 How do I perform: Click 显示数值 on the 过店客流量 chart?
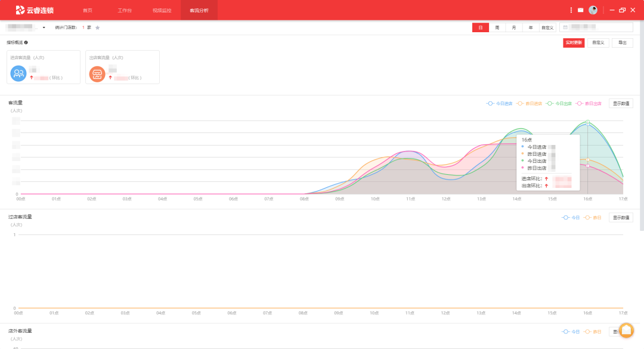(621, 218)
